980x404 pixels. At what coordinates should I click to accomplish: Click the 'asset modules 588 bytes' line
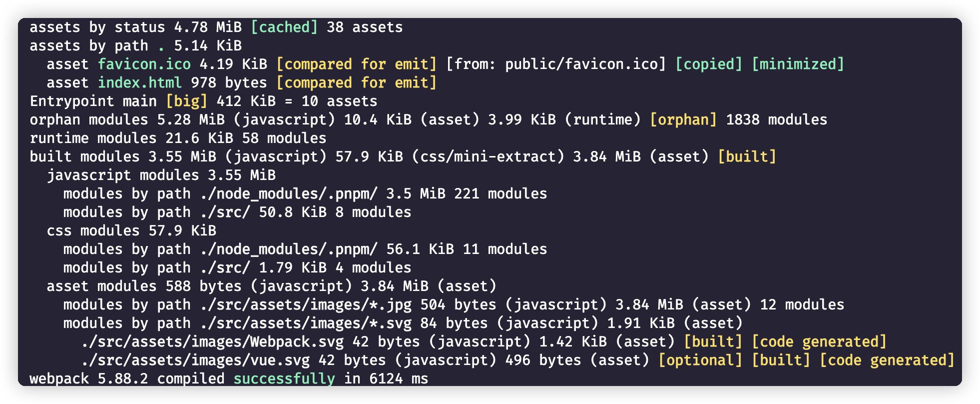pos(272,286)
